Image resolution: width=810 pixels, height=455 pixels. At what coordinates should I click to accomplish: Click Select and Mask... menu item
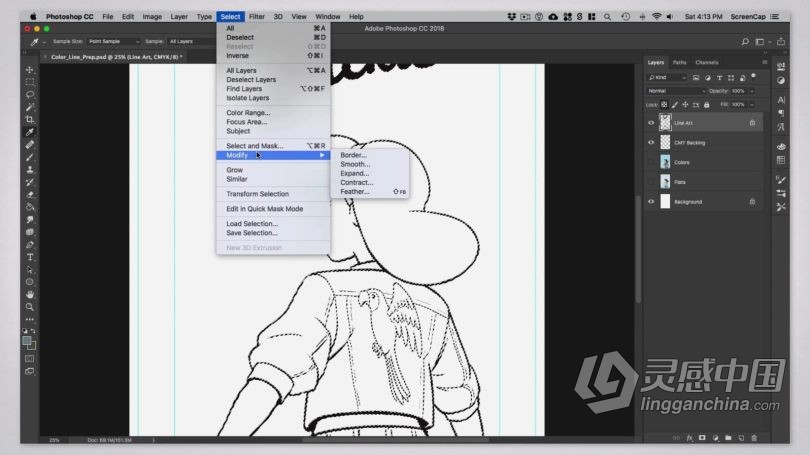point(273,146)
